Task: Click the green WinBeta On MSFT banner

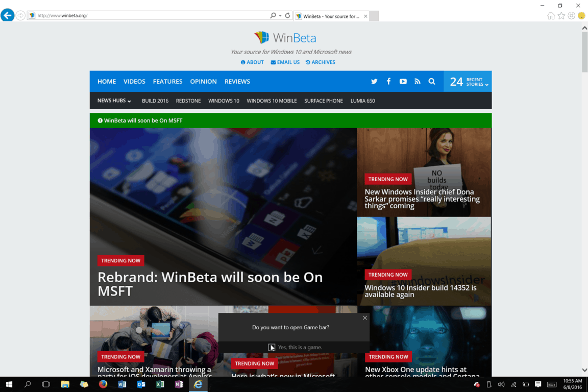Action: pyautogui.click(x=290, y=120)
